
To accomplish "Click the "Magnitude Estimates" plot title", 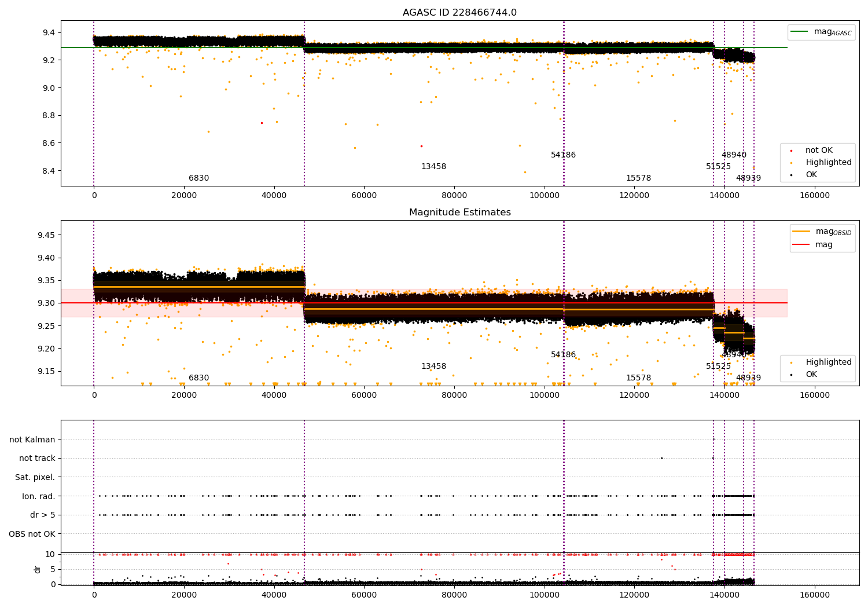I will click(459, 213).
